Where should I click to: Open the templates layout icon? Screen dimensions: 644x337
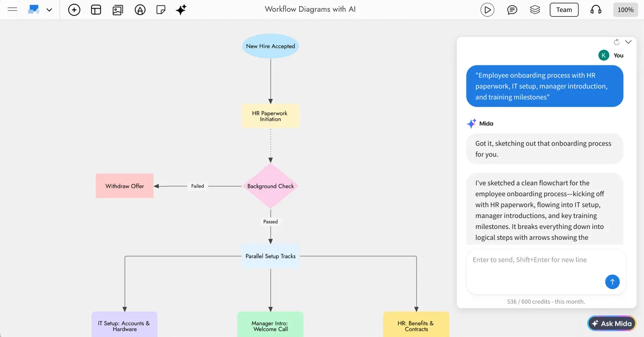pyautogui.click(x=96, y=10)
